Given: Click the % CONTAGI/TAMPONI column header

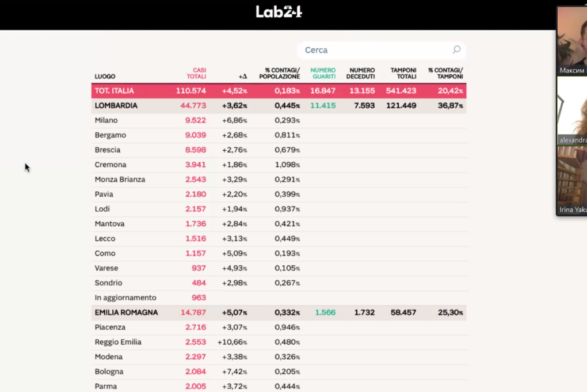Looking at the screenshot, I should 445,73.
